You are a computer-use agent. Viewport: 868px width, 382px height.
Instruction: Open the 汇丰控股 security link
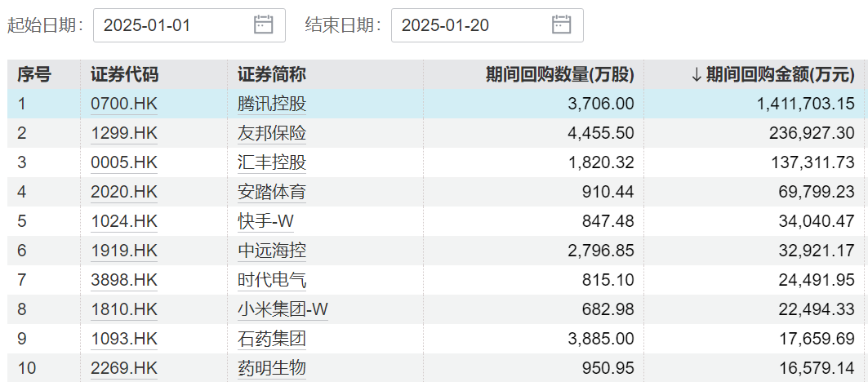pos(272,162)
